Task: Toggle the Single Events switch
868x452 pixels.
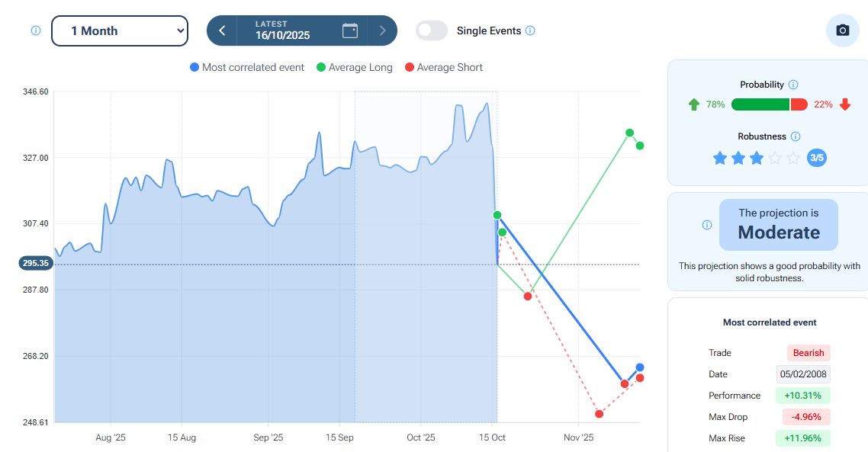Action: coord(432,30)
